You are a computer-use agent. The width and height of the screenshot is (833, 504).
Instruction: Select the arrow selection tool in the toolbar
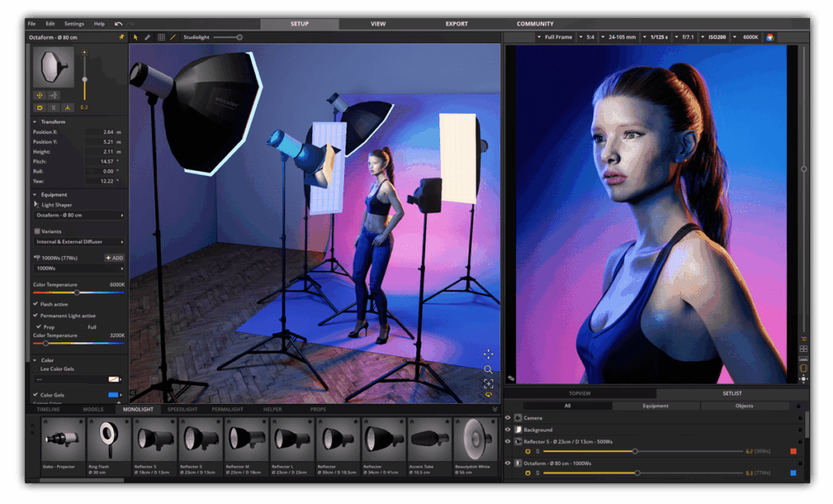tap(137, 37)
